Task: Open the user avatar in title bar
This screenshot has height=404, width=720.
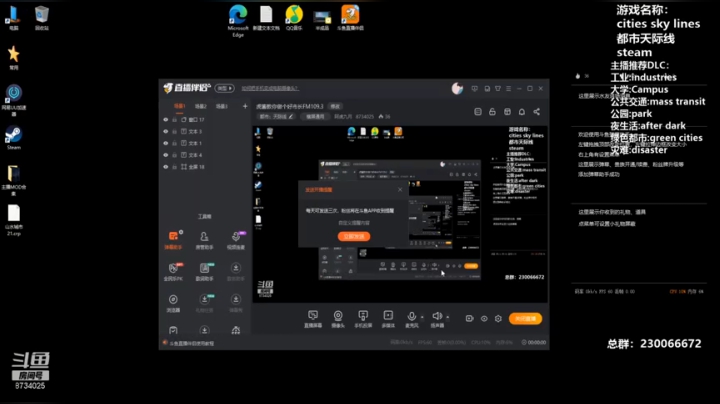Action: 457,89
